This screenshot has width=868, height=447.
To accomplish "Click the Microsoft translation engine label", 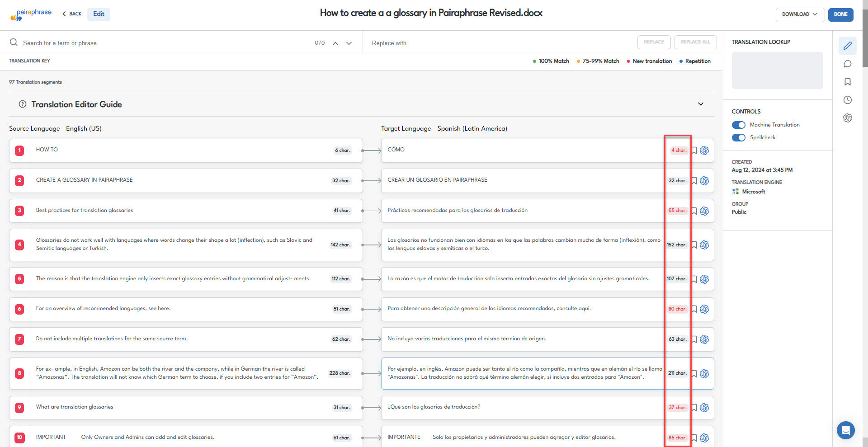I will tap(749, 192).
